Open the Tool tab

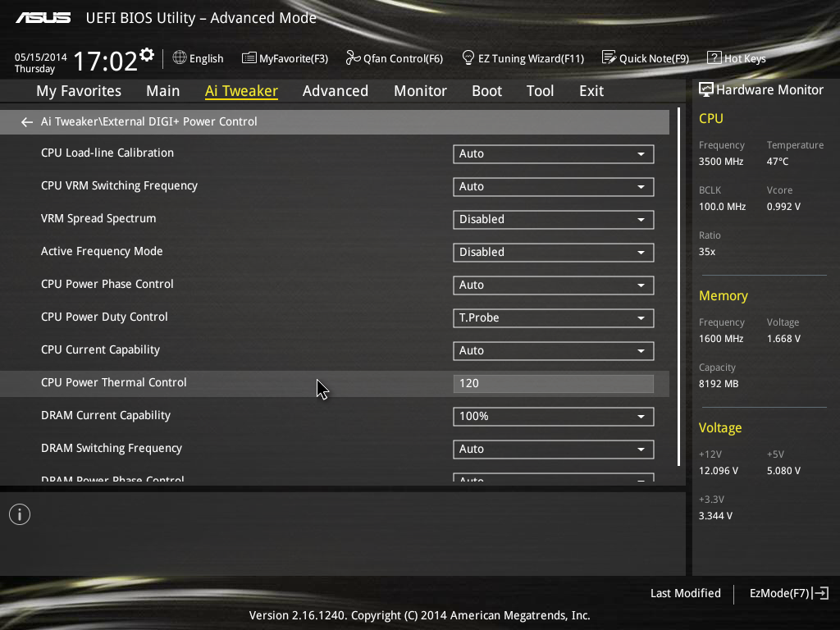tap(540, 91)
